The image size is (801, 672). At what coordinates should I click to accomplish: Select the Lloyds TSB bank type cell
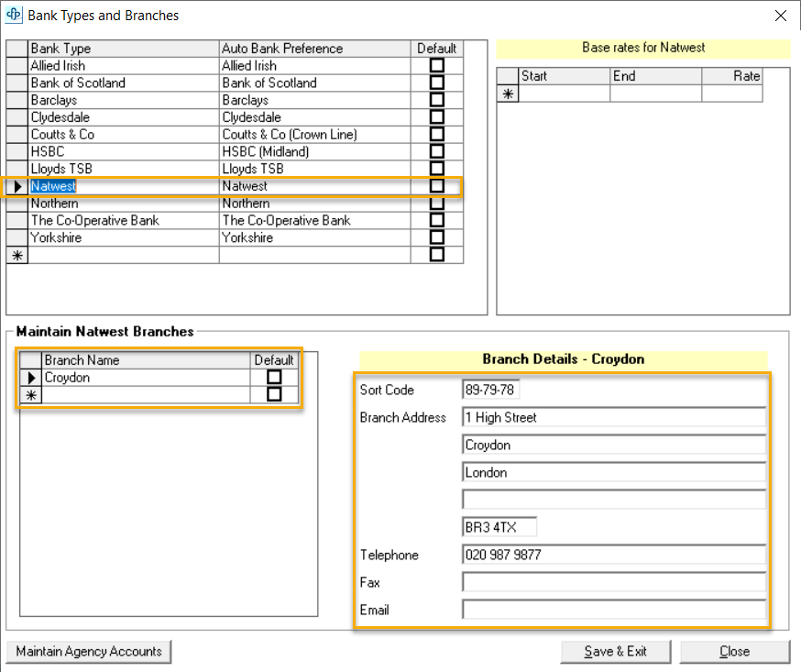124,169
